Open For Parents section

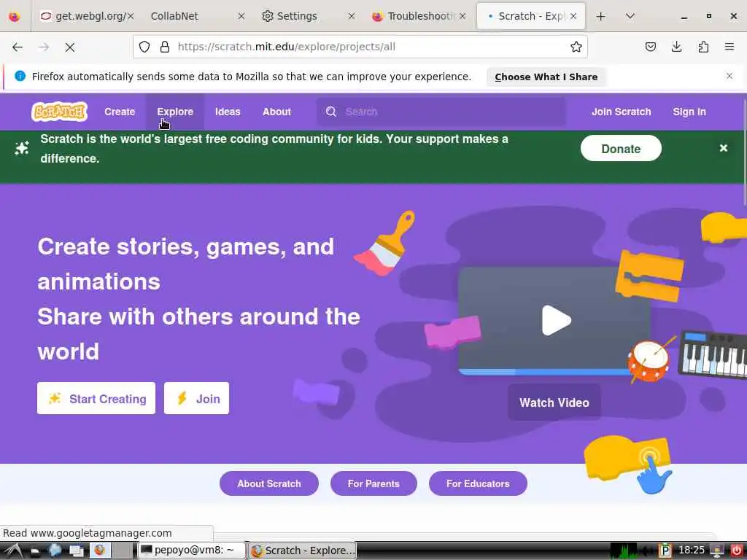[x=373, y=483]
